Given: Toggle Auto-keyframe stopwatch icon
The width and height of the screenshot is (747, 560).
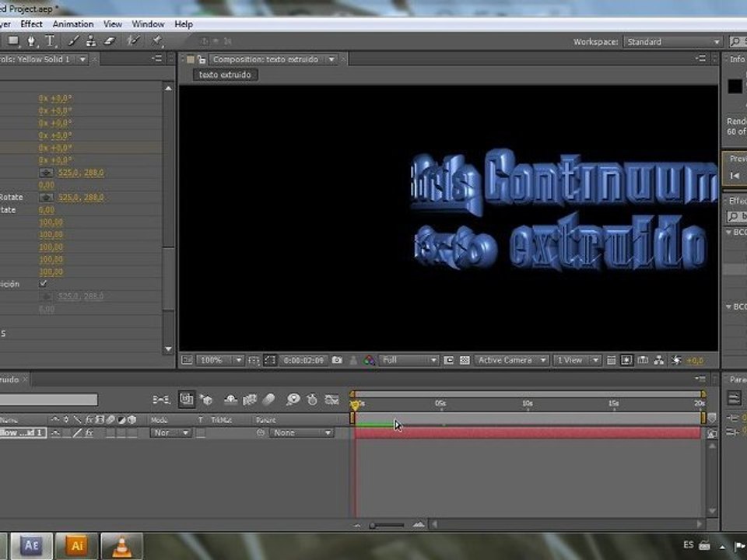Looking at the screenshot, I should tap(312, 400).
